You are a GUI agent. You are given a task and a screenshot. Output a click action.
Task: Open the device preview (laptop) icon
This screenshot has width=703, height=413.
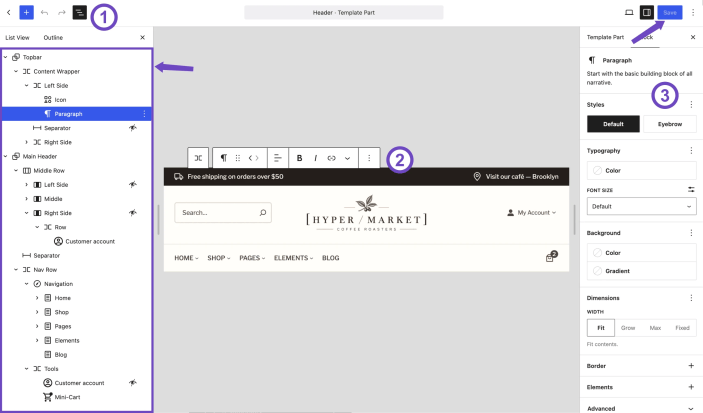pyautogui.click(x=629, y=13)
